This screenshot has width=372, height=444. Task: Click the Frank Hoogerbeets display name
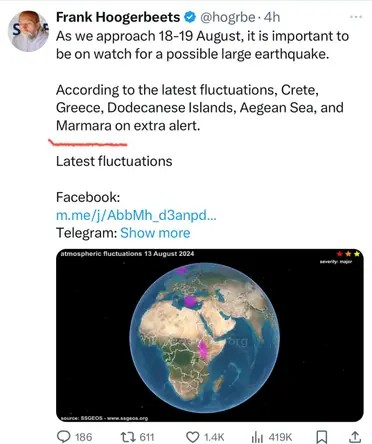point(118,17)
